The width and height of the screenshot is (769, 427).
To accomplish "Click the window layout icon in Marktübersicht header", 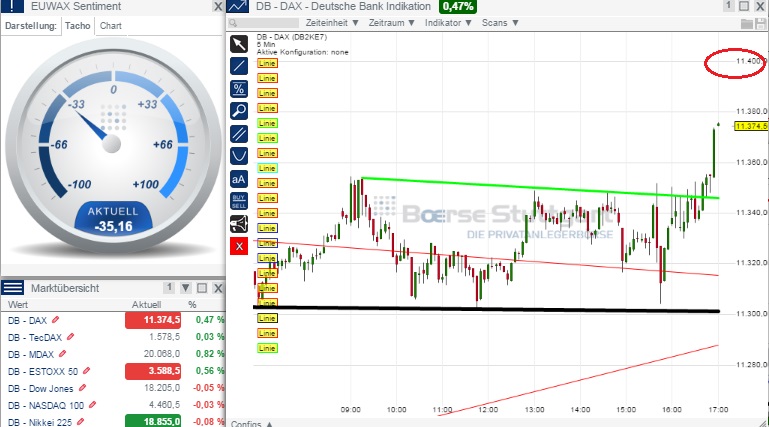I will 202,288.
